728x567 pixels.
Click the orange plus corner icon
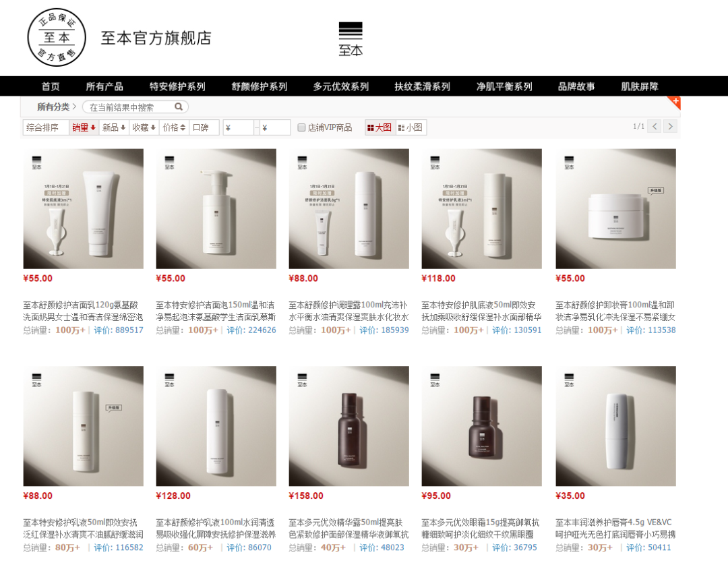pos(675,102)
